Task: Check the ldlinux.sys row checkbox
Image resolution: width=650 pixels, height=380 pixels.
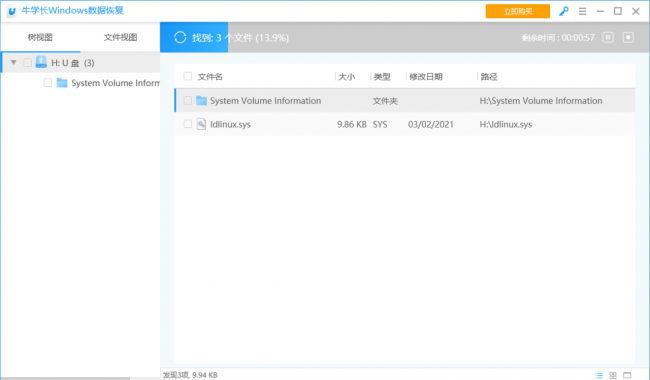Action: point(188,124)
